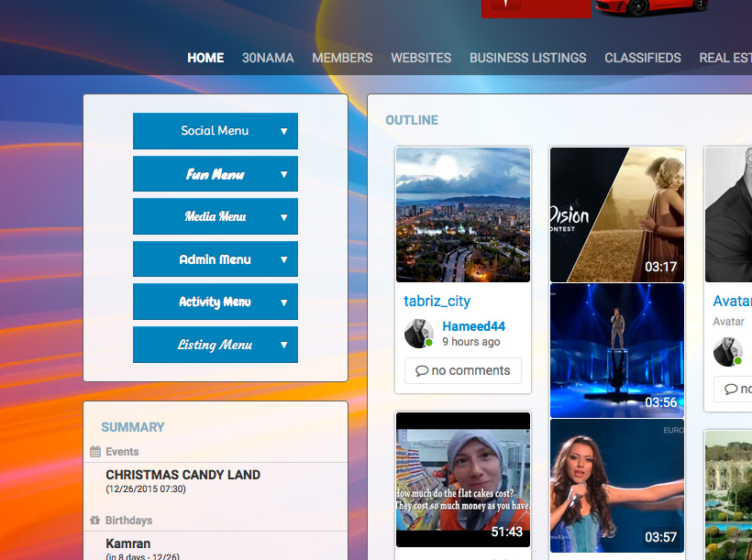Expand the Admin Menu dropdown arrow
Viewport: 752px width, 560px height.
(284, 259)
